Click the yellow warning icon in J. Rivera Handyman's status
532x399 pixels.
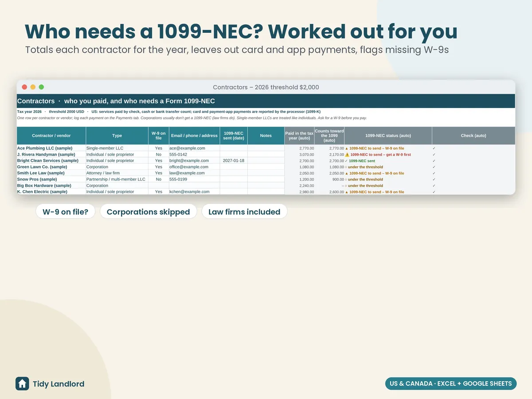(x=348, y=155)
